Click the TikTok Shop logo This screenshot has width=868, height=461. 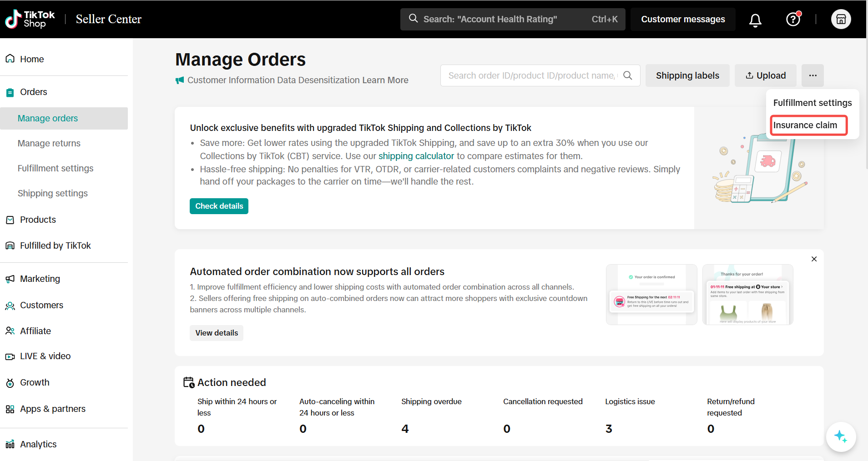[30, 19]
